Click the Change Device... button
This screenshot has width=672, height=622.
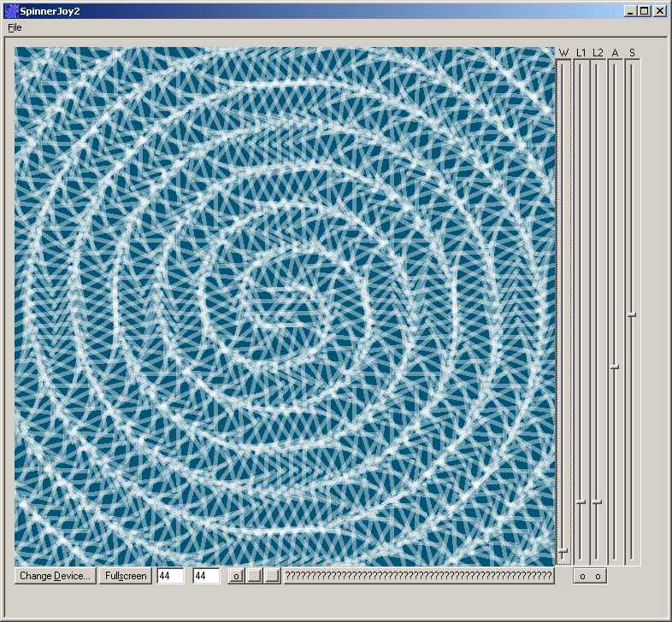coord(55,576)
